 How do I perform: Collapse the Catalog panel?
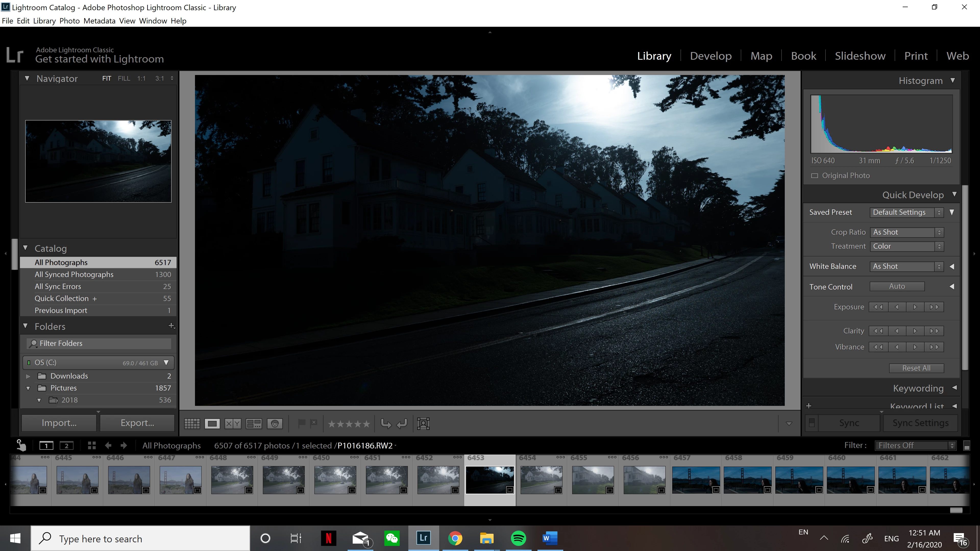[26, 248]
